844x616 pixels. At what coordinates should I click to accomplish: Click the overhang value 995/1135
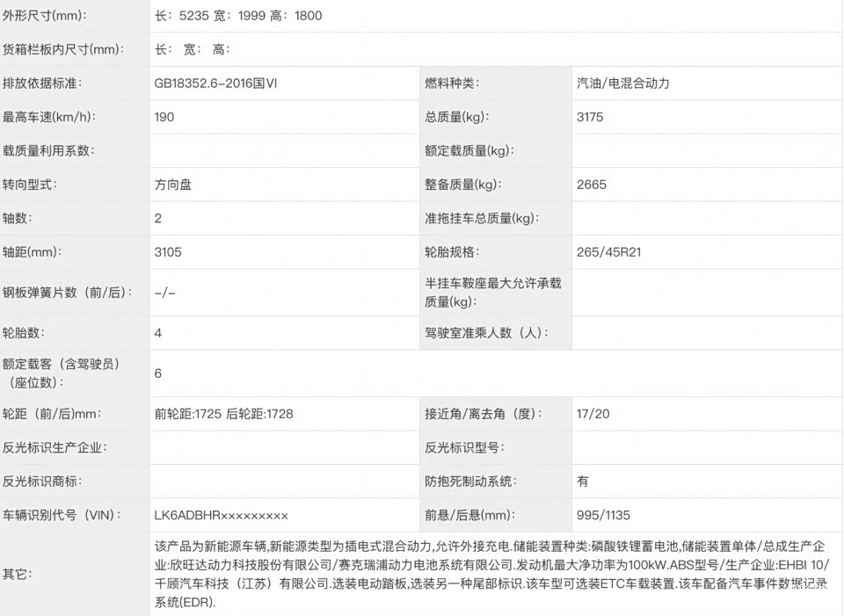[603, 516]
